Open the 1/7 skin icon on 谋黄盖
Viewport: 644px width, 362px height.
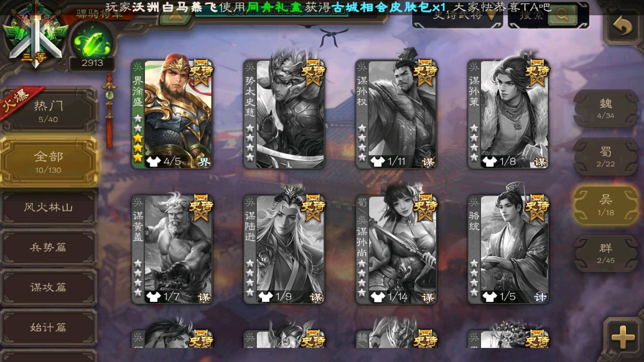153,296
